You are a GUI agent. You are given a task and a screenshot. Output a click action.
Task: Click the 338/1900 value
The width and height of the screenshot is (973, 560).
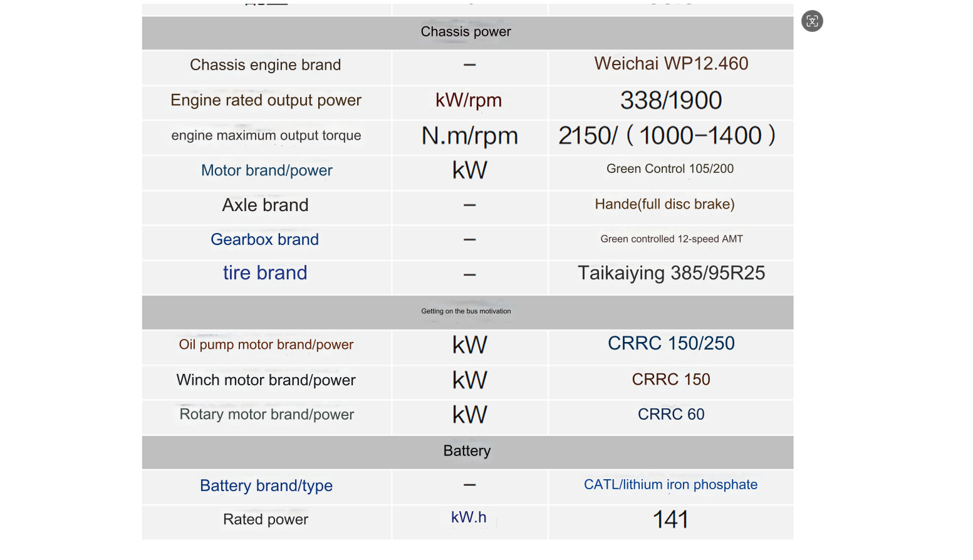point(671,100)
